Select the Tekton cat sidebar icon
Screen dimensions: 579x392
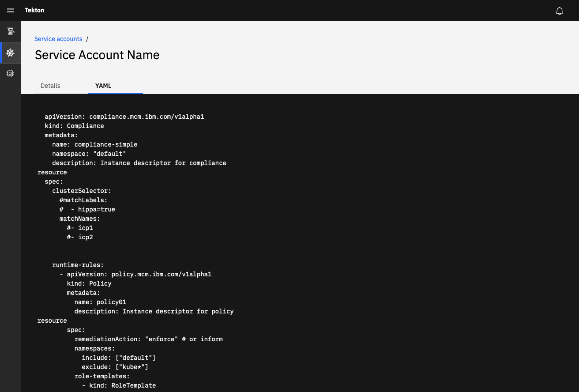point(11,32)
